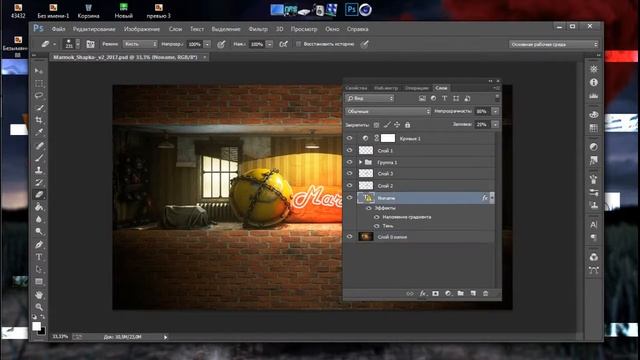Filter layers by type layers icon

[x=444, y=98]
